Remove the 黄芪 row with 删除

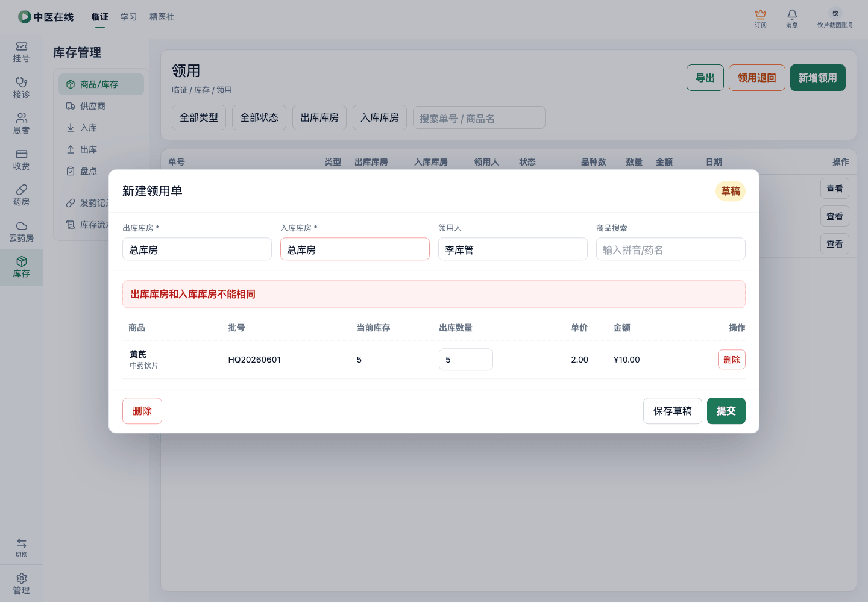click(732, 360)
